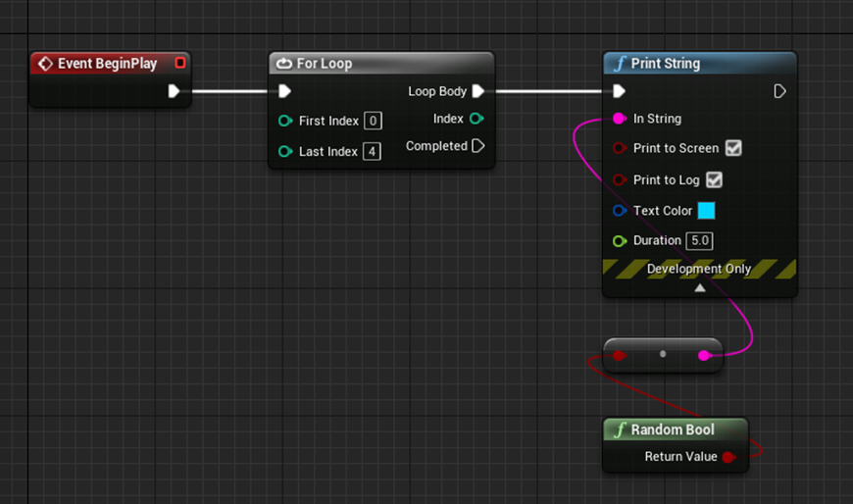Click Event BeginPlay execution output pin
This screenshot has width=853, height=504.
[174, 91]
